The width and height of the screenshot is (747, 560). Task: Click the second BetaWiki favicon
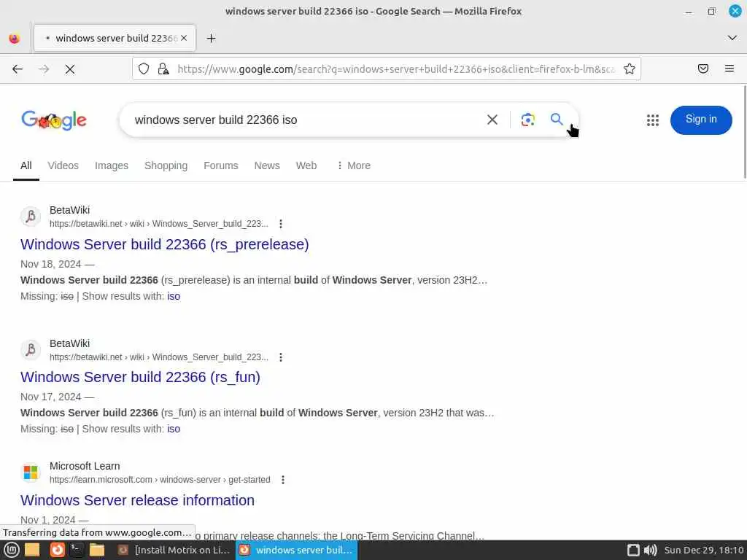coord(31,350)
